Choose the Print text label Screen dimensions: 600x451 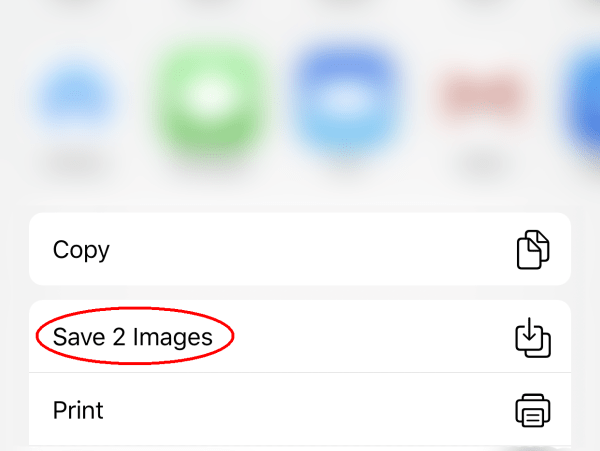pos(78,410)
